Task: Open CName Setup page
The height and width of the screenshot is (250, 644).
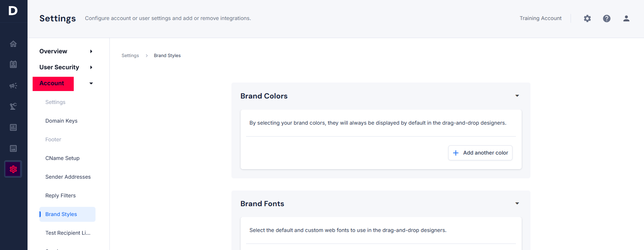Action: pos(63,158)
